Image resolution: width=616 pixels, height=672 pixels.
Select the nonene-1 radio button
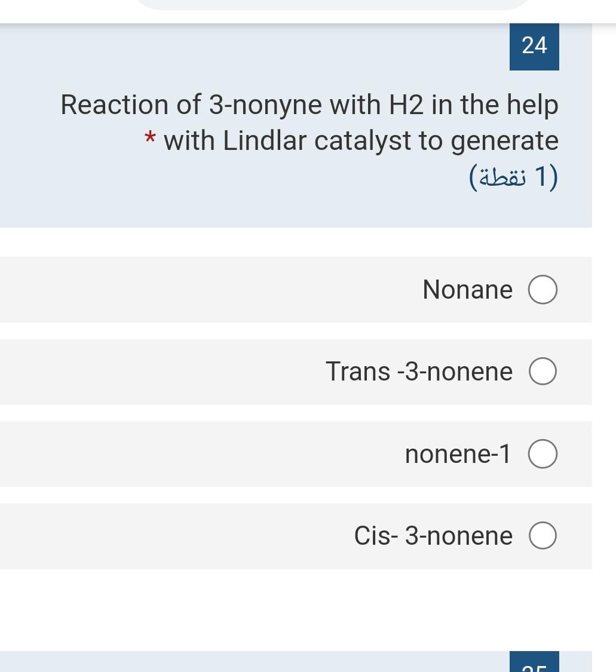[543, 453]
